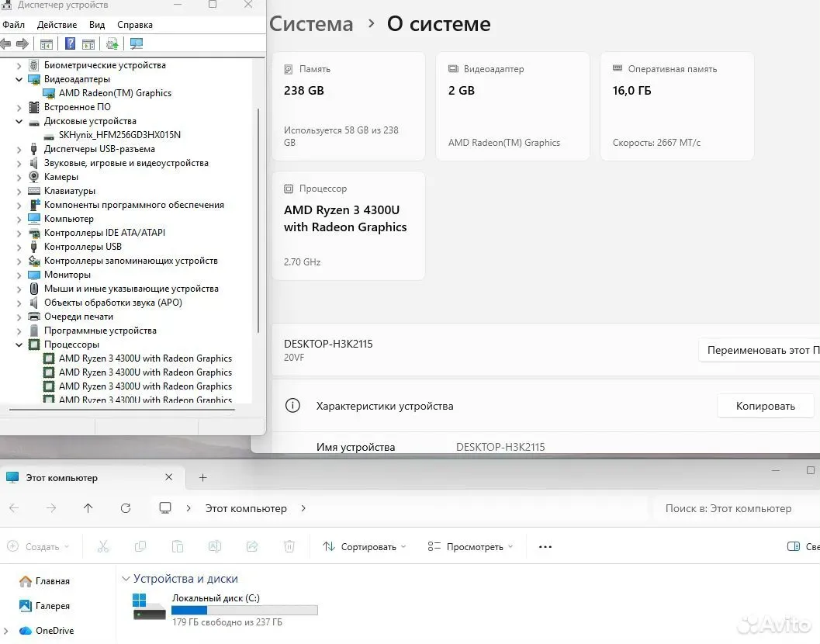Select Компоненты программного обеспечения item
This screenshot has width=820, height=644.
[134, 205]
